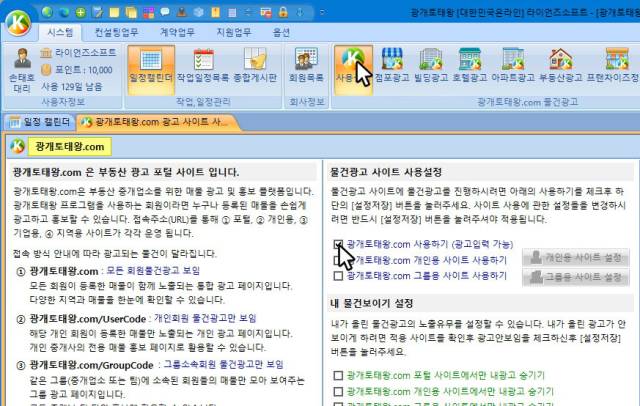This screenshot has width=640, height=406.
Task: Click the red window calendar icon in quick toolbar
Action: tap(266, 12)
